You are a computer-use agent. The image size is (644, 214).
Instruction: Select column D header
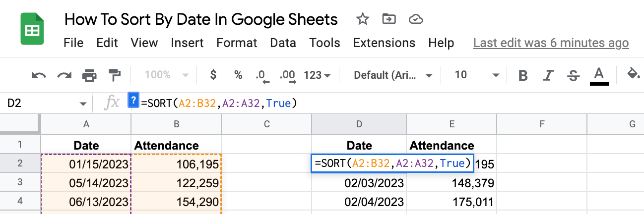click(x=359, y=124)
